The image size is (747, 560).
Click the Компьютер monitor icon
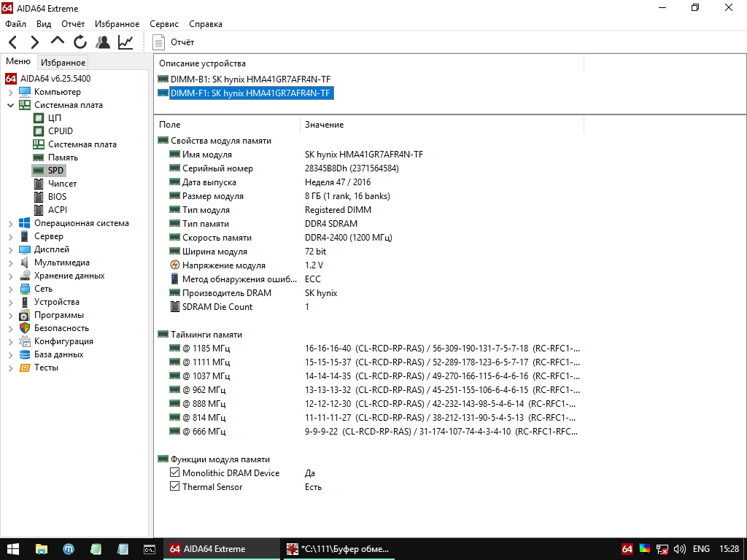(25, 92)
